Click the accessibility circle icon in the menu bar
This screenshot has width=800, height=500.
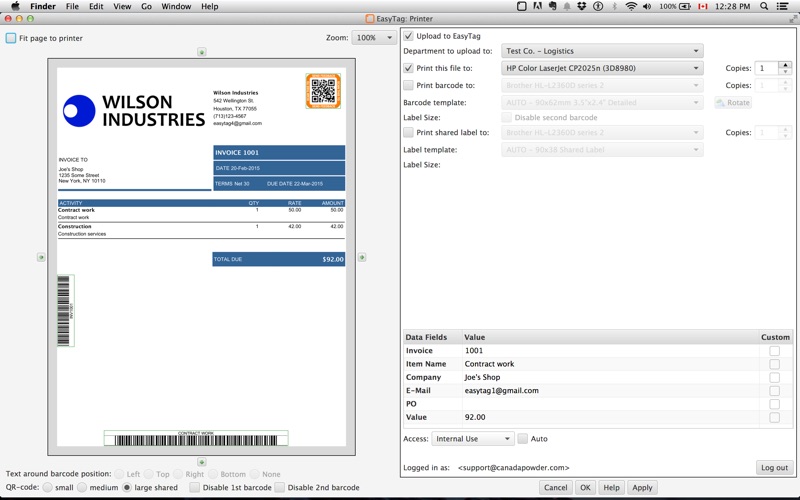pyautogui.click(x=598, y=6)
